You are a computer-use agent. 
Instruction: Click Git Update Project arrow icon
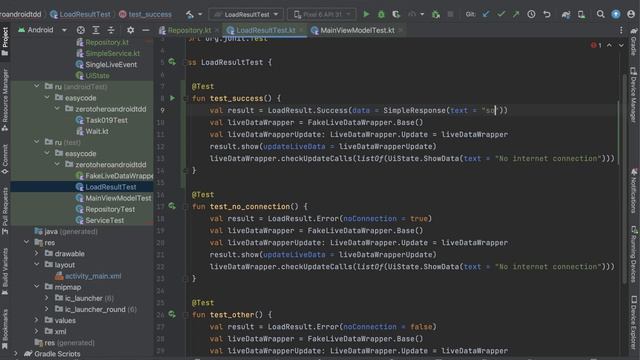486,14
